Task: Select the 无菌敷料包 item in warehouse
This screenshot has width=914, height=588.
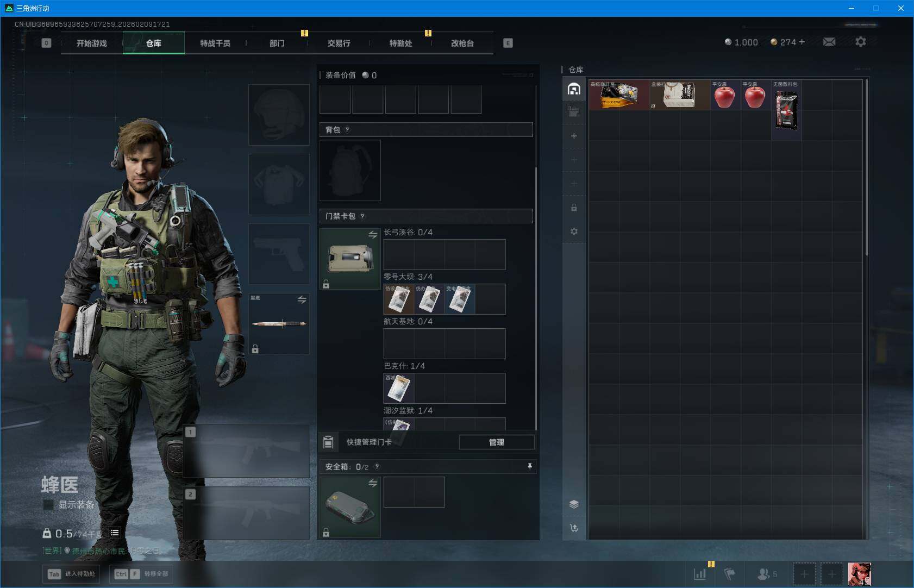Action: [787, 110]
